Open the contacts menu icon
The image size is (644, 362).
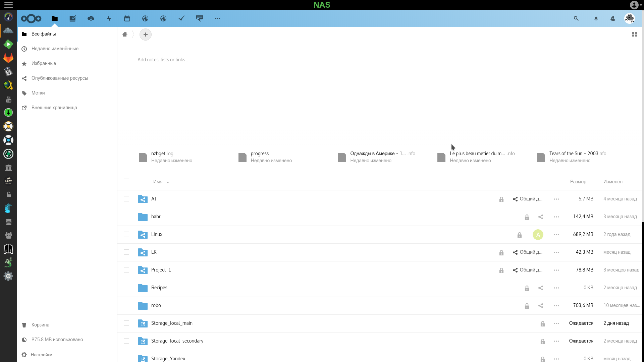pyautogui.click(x=613, y=18)
